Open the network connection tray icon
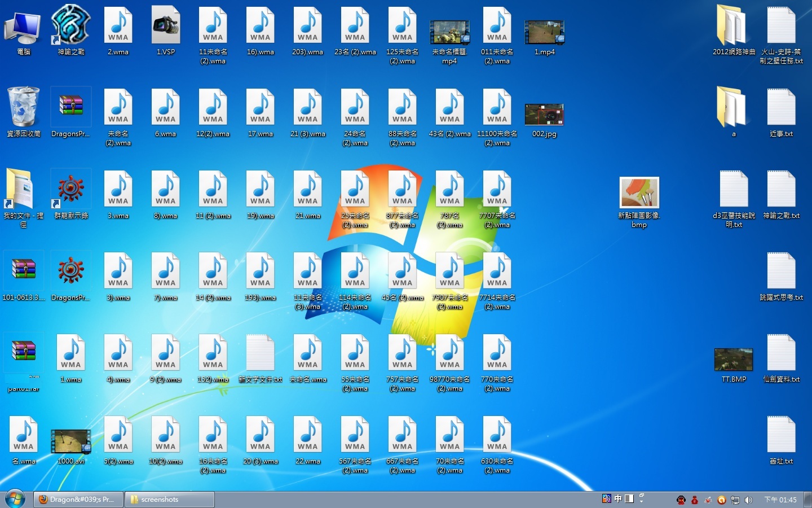Image resolution: width=812 pixels, height=508 pixels. tap(735, 500)
